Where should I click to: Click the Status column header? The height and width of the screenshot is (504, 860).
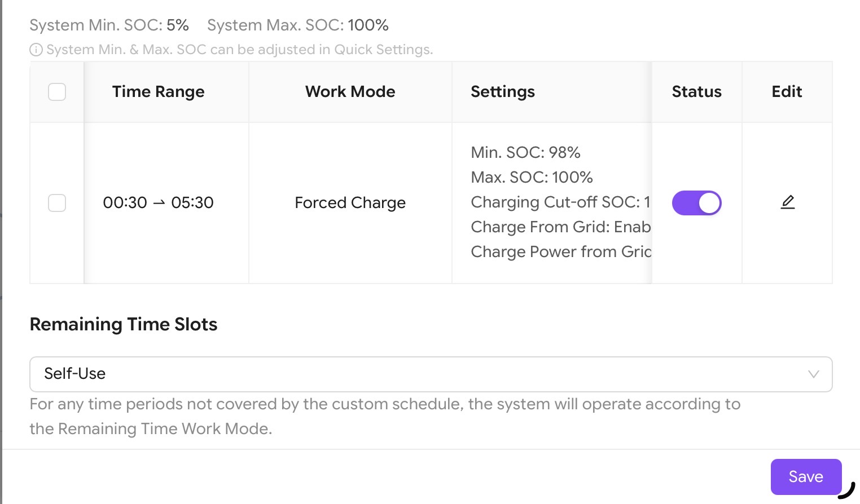point(696,92)
